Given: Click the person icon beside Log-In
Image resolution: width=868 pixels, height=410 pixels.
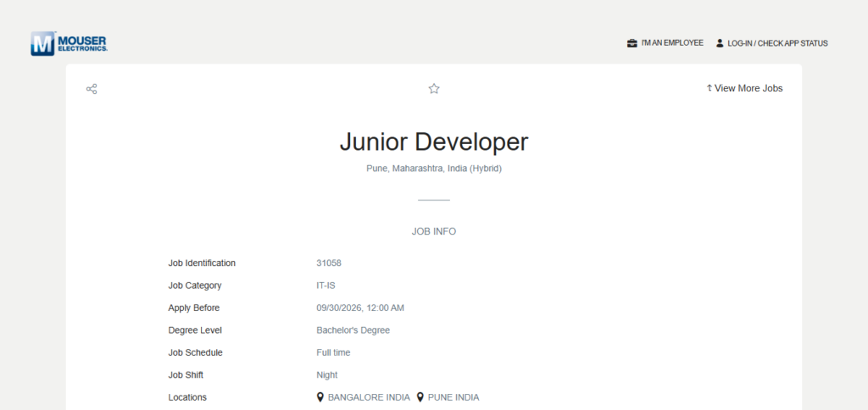Looking at the screenshot, I should (x=720, y=43).
